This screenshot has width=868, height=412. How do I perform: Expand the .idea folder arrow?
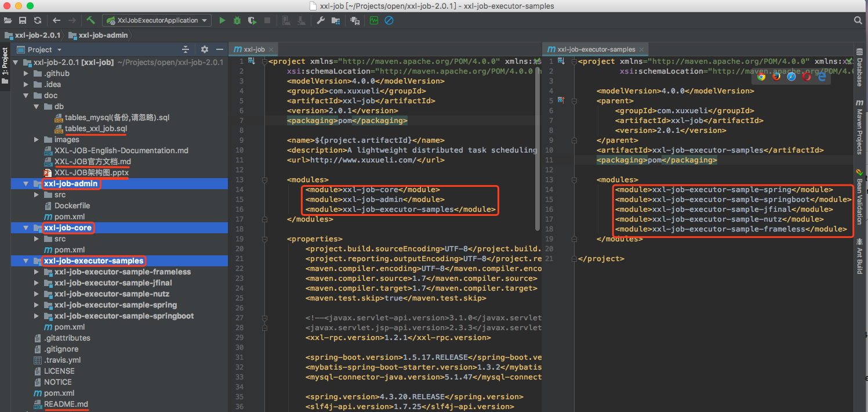pos(26,84)
